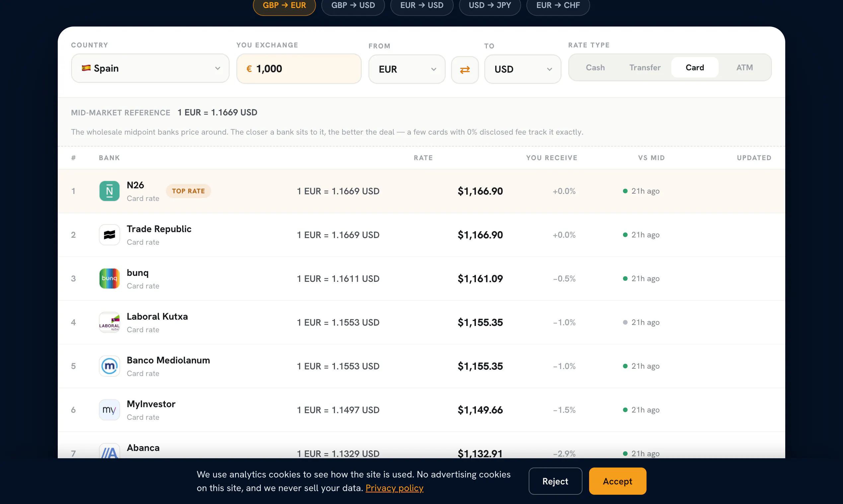The height and width of the screenshot is (504, 843).
Task: Click the Banco Mediolanum bank name
Action: [x=168, y=360]
